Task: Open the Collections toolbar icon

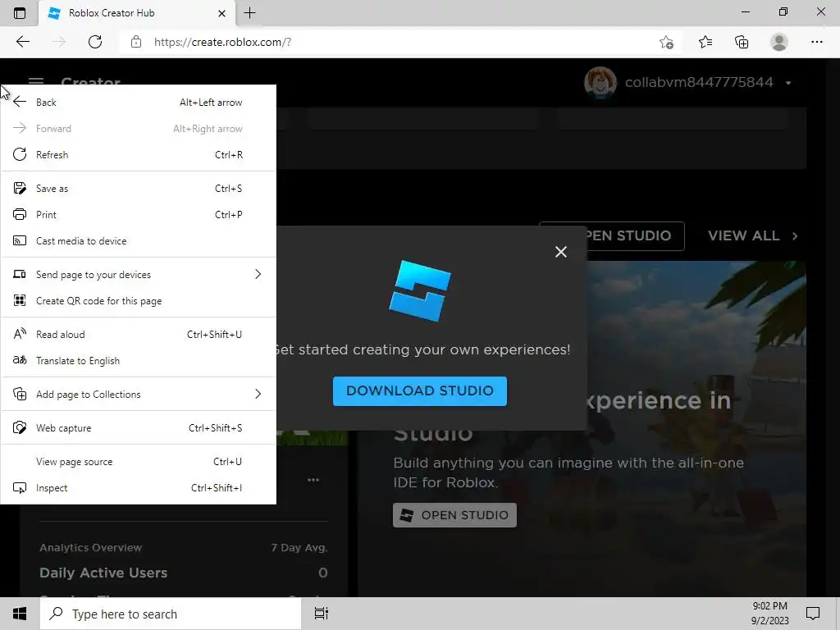Action: click(x=742, y=42)
